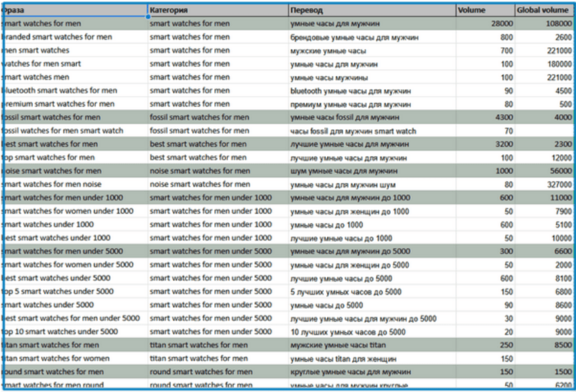Click translation 'брендовые умные часы для мужчин'
The height and width of the screenshot is (392, 576).
click(x=372, y=37)
